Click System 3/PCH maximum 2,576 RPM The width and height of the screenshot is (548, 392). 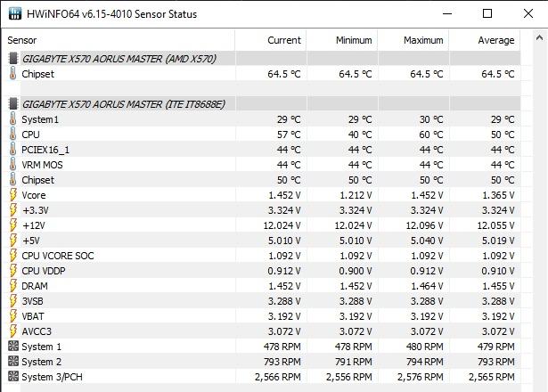coord(420,377)
